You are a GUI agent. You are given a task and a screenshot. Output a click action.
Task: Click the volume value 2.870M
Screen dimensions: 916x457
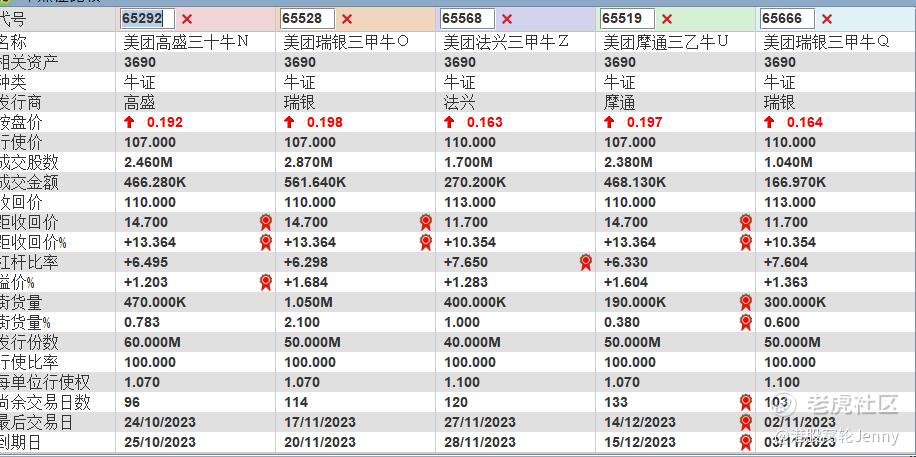(x=310, y=162)
